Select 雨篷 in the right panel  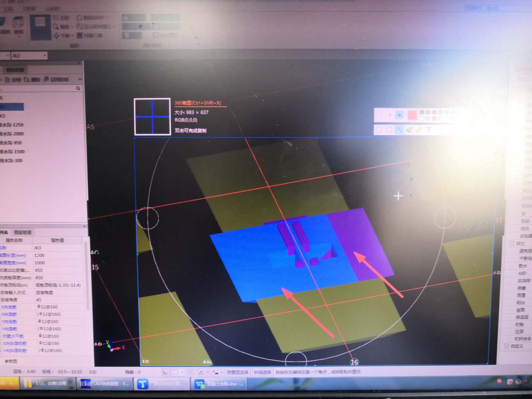(521, 295)
